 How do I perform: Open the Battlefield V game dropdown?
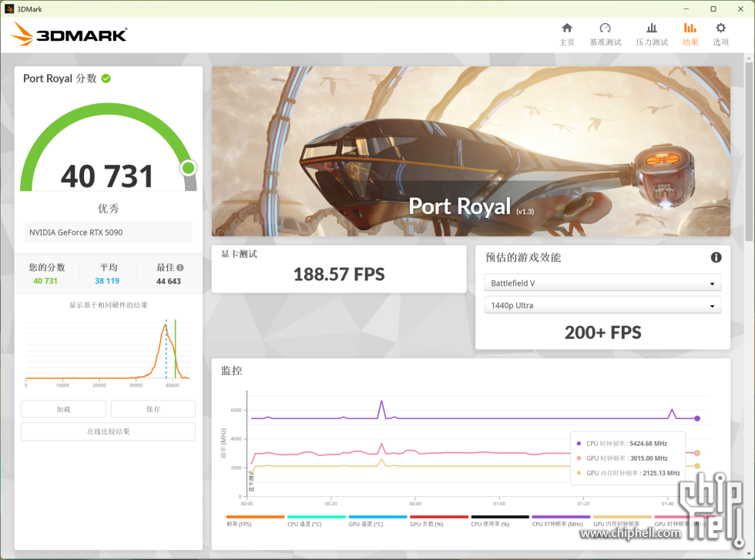point(602,283)
